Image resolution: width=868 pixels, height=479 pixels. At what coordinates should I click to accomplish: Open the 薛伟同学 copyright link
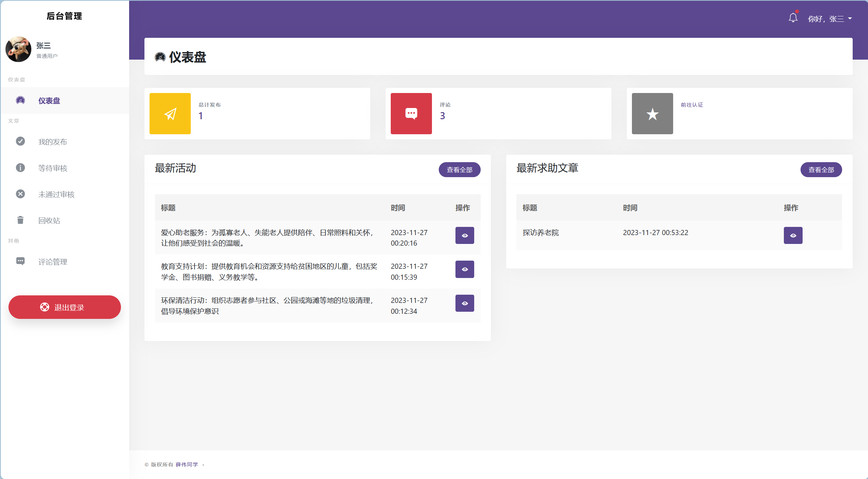[x=187, y=464]
